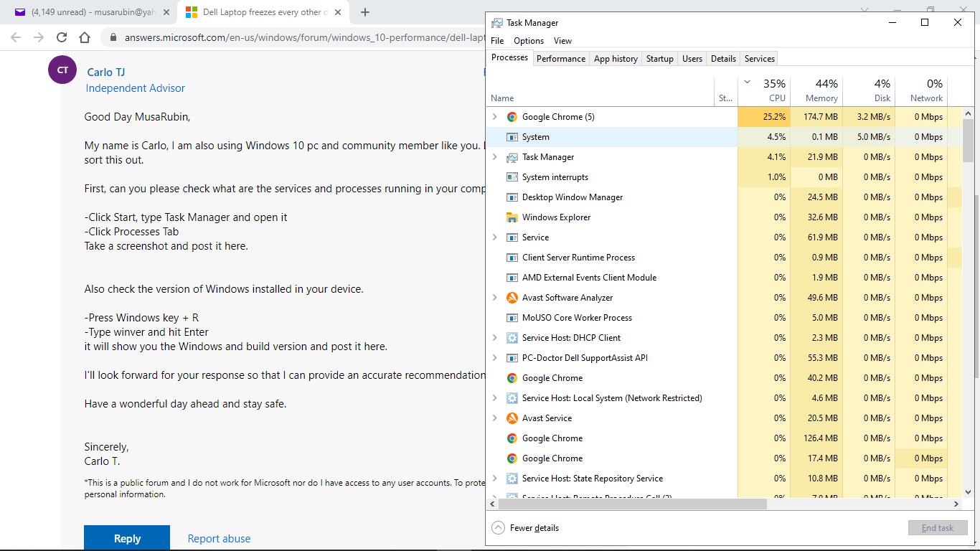The height and width of the screenshot is (551, 980).
Task: Click the MoUSO Core Worker Process icon
Action: click(512, 318)
